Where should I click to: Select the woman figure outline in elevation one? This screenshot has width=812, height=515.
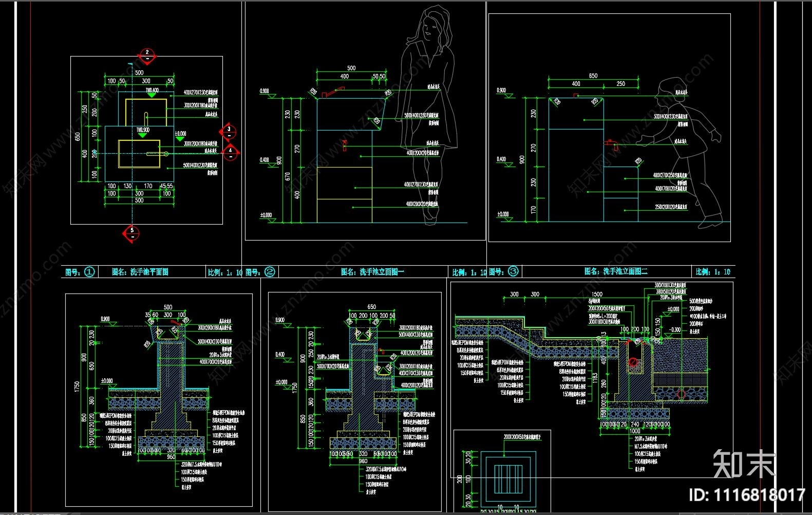pos(429,115)
